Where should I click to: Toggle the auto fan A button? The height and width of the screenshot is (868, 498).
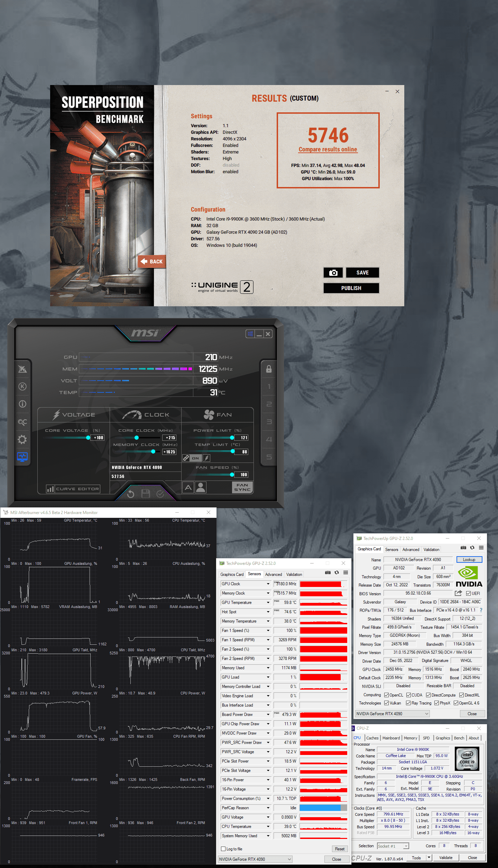188,487
